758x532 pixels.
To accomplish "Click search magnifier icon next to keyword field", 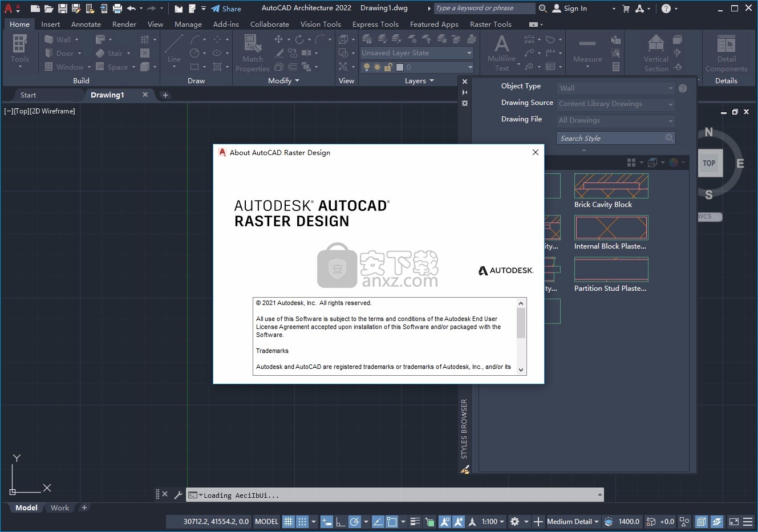I will click(x=543, y=9).
